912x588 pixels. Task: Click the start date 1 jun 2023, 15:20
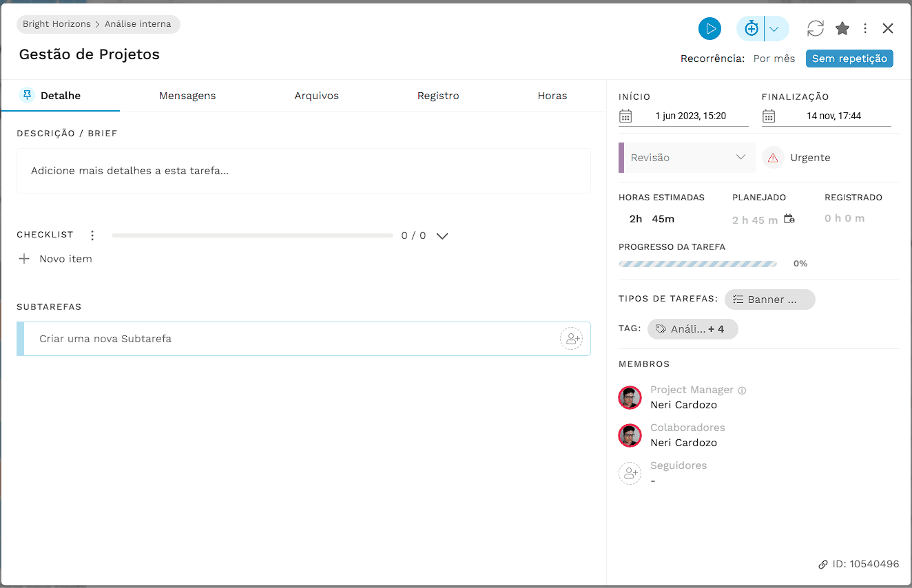(x=691, y=116)
